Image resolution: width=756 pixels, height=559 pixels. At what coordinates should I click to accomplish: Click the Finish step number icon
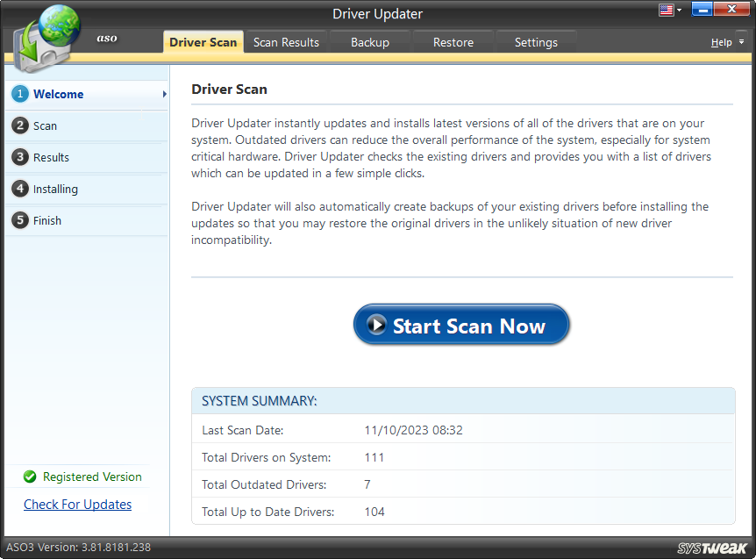click(19, 220)
